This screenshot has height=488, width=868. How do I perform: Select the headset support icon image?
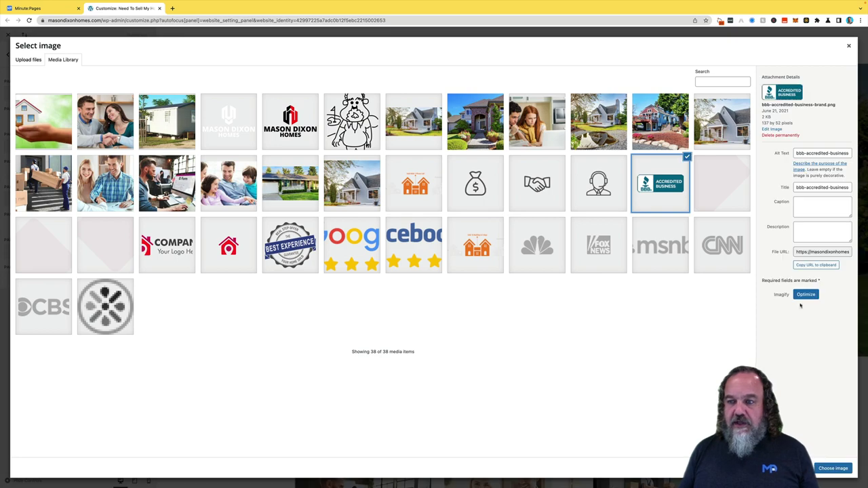click(x=599, y=184)
